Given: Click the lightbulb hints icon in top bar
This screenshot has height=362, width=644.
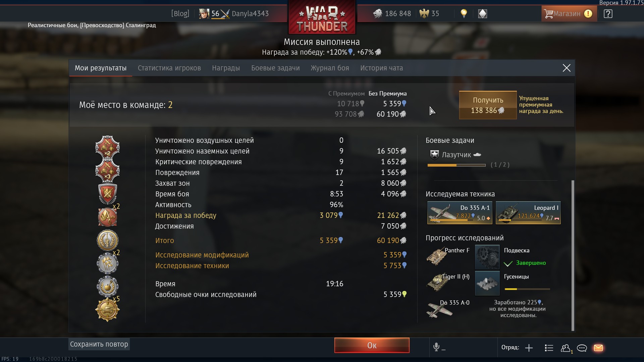Looking at the screenshot, I should 464,13.
